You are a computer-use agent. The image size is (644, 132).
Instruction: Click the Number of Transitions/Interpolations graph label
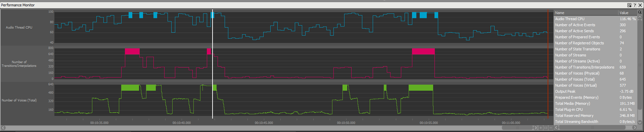[19, 64]
